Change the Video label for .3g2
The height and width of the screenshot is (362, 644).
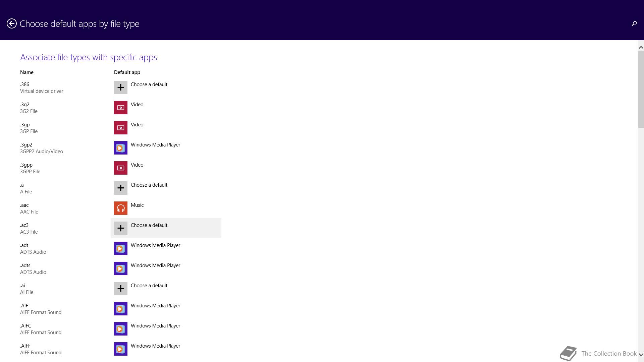pos(137,105)
